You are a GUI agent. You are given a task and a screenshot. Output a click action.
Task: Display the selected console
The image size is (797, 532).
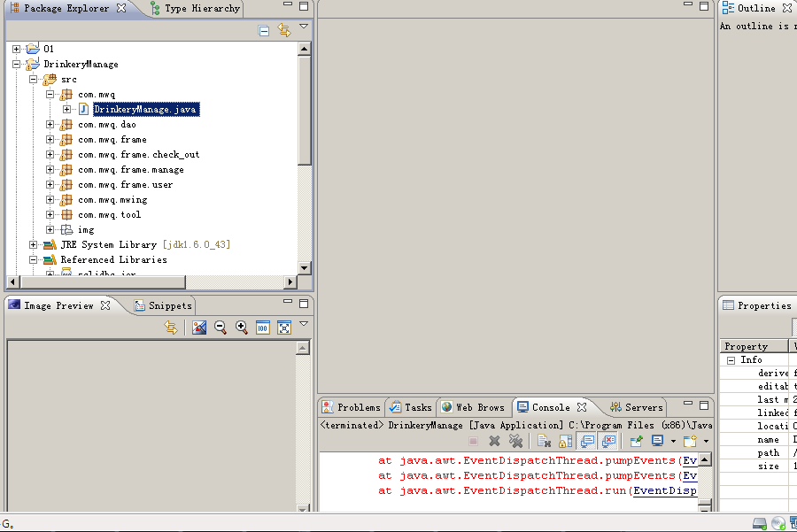point(657,441)
